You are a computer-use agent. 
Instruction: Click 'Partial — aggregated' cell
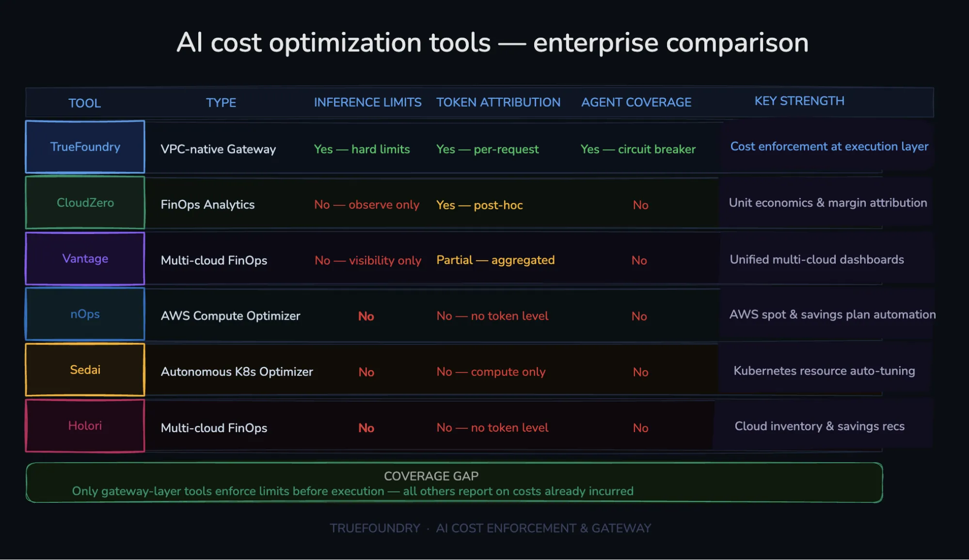[x=495, y=260]
